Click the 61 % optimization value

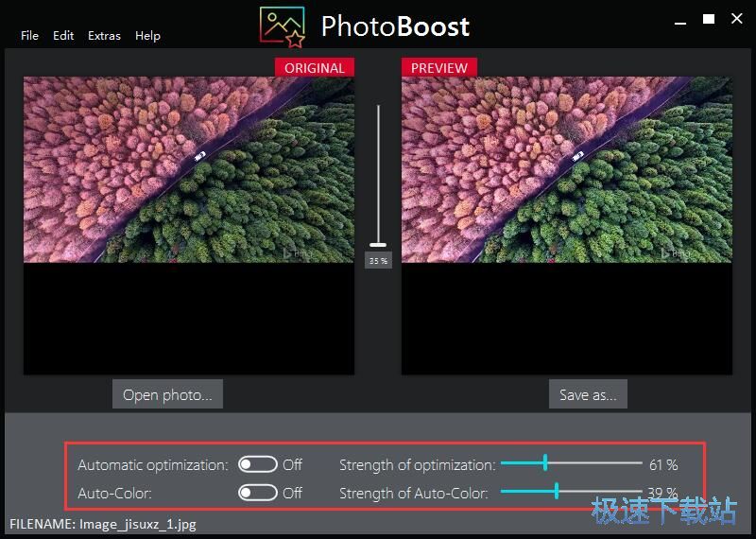coord(663,464)
